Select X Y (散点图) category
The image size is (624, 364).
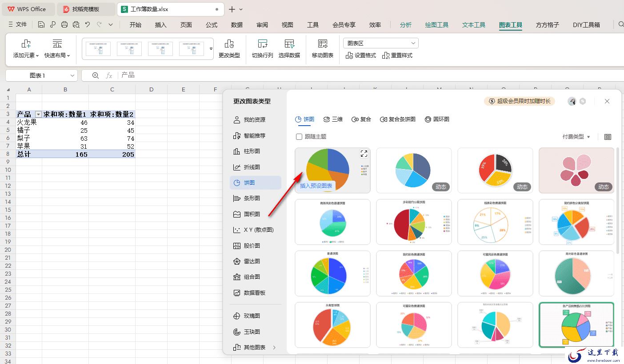[255, 230]
